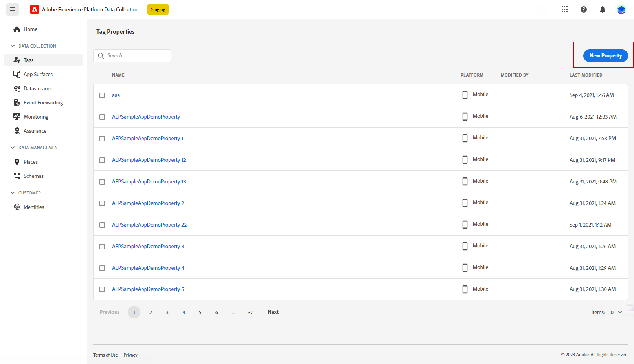The height and width of the screenshot is (364, 634).
Task: Navigate to Schemas in the sidebar
Action: (33, 176)
